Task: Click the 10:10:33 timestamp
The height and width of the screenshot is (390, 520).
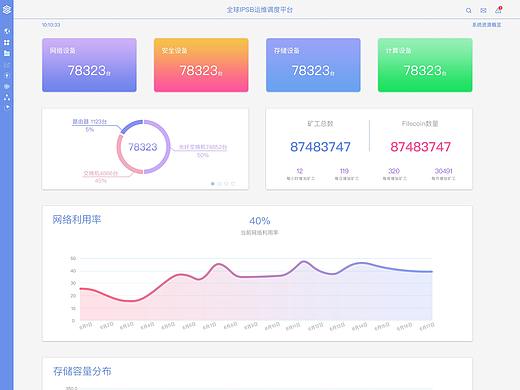Action: click(x=51, y=25)
